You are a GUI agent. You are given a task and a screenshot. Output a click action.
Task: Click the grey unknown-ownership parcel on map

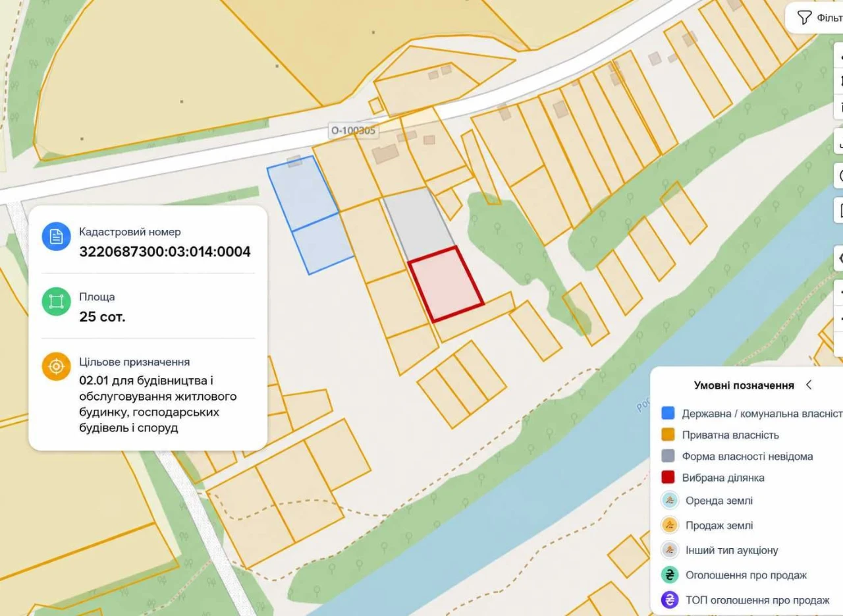click(x=420, y=224)
